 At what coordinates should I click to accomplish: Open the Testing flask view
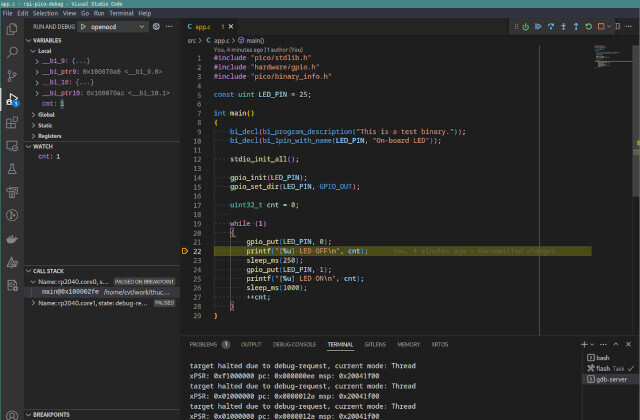pos(12,169)
